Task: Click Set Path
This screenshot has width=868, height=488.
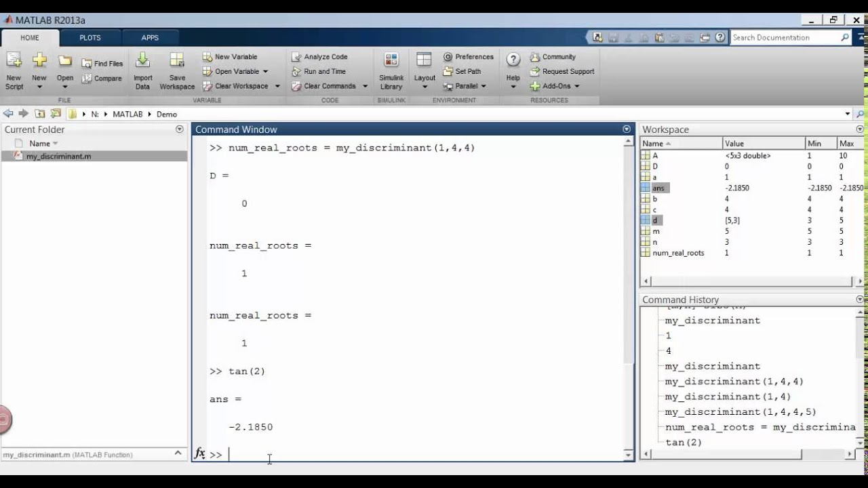Action: click(x=462, y=71)
